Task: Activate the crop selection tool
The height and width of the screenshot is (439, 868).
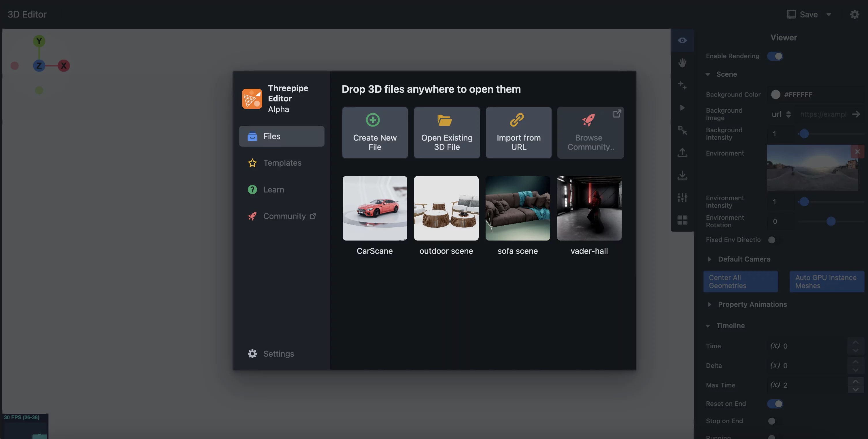Action: pos(683,130)
